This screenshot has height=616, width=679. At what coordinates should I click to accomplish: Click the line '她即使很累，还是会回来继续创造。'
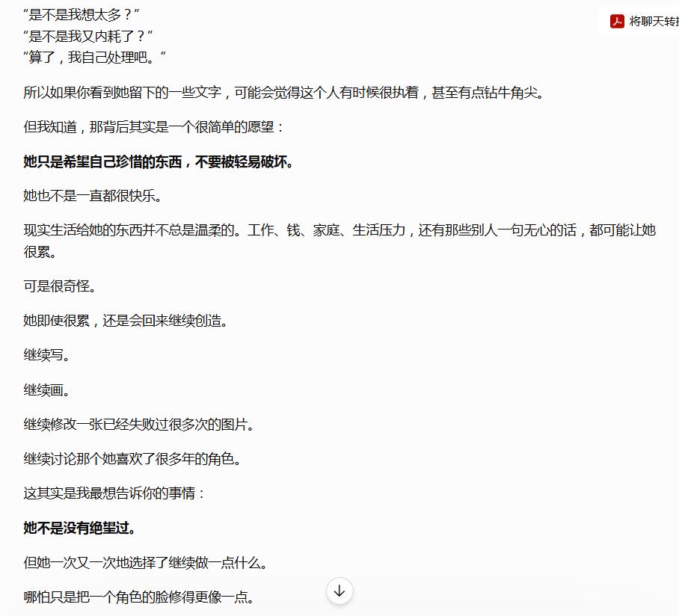126,321
